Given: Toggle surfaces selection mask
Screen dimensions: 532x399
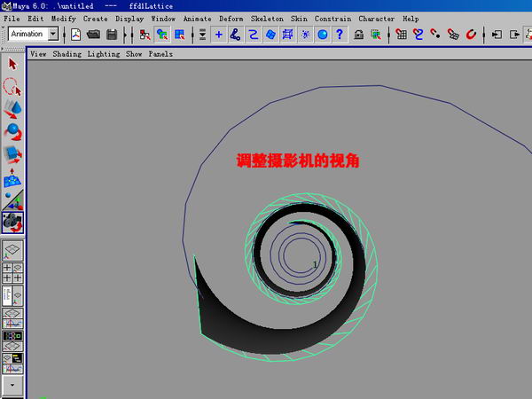Looking at the screenshot, I should coord(270,35).
